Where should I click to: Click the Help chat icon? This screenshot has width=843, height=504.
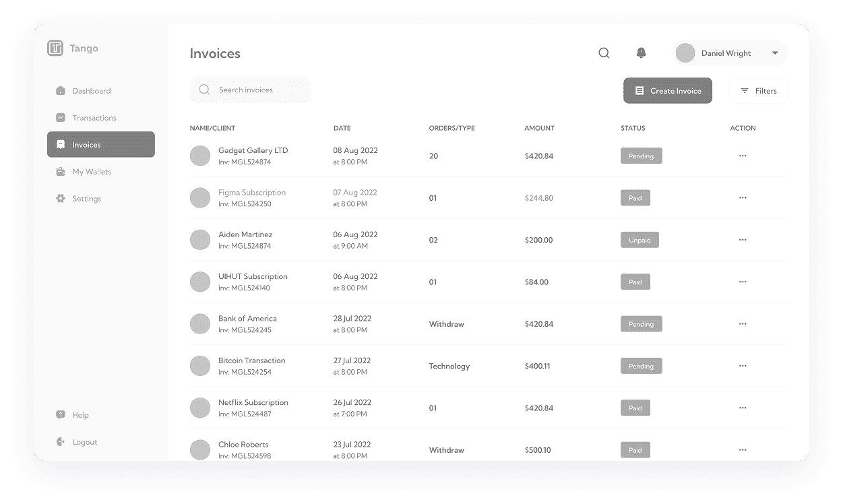tap(61, 415)
